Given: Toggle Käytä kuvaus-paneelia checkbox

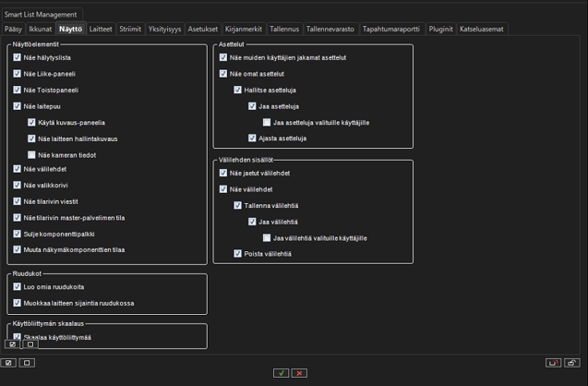Looking at the screenshot, I should [31, 122].
